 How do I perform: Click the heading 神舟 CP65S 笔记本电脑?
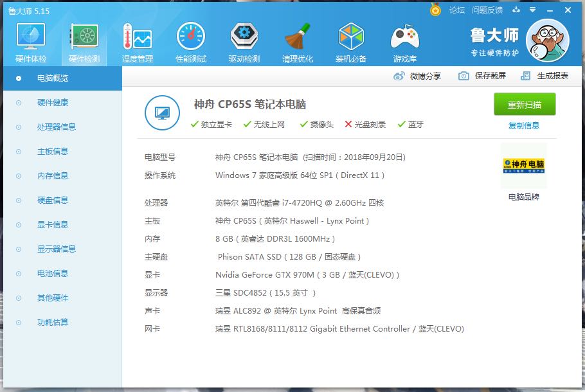250,104
